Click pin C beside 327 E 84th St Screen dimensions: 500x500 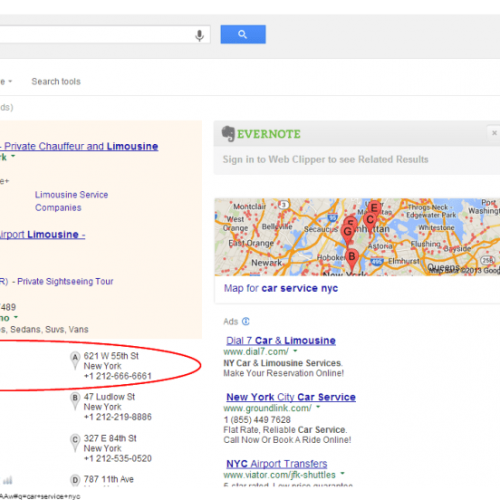[x=75, y=442]
